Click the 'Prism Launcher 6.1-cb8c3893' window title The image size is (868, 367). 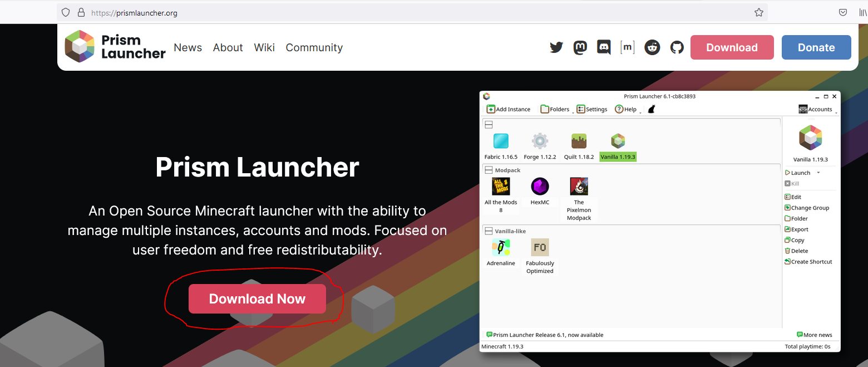pos(660,96)
